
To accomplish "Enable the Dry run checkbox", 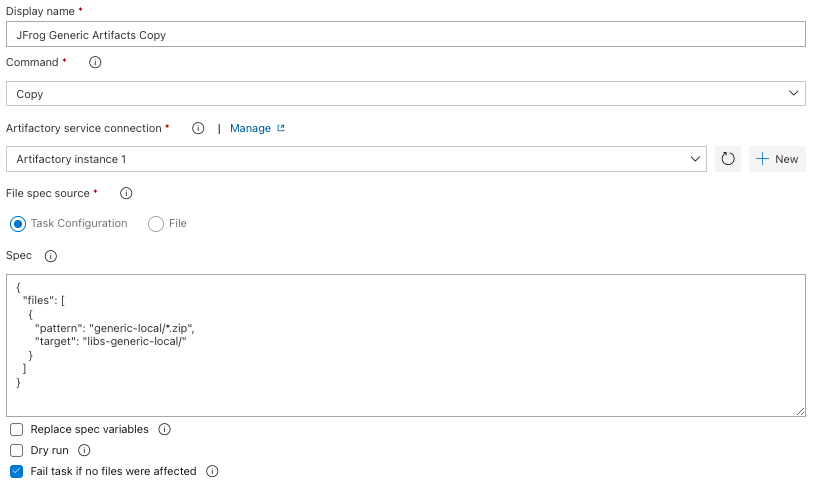I will pos(17,451).
